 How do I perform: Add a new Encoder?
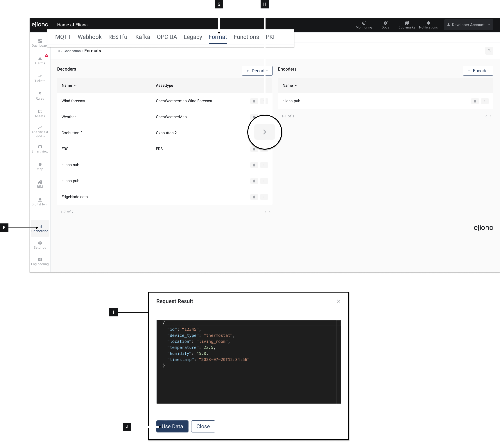(x=478, y=71)
